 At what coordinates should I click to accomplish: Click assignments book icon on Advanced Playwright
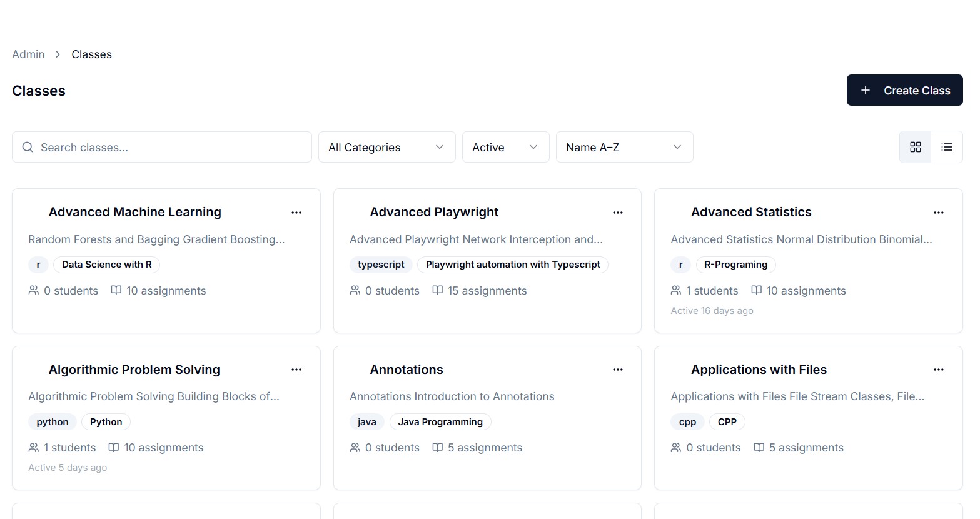437,290
